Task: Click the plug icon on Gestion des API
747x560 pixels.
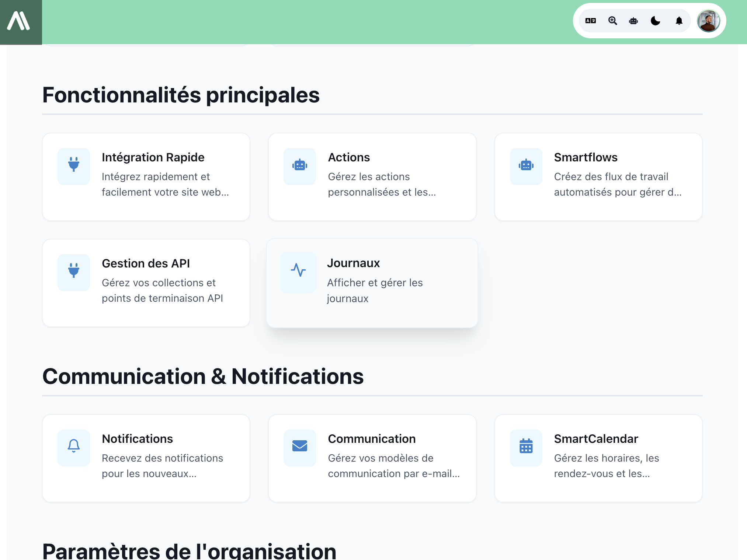Action: [x=74, y=271]
